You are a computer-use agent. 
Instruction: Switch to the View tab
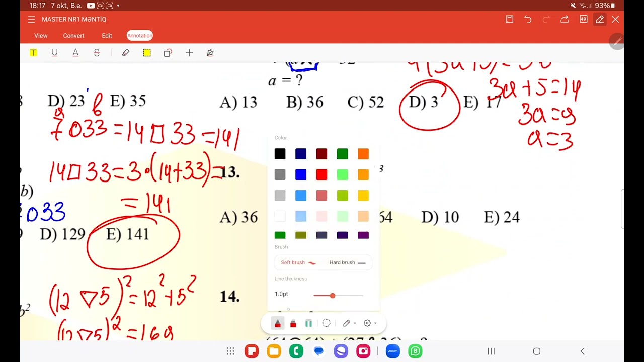[41, 36]
